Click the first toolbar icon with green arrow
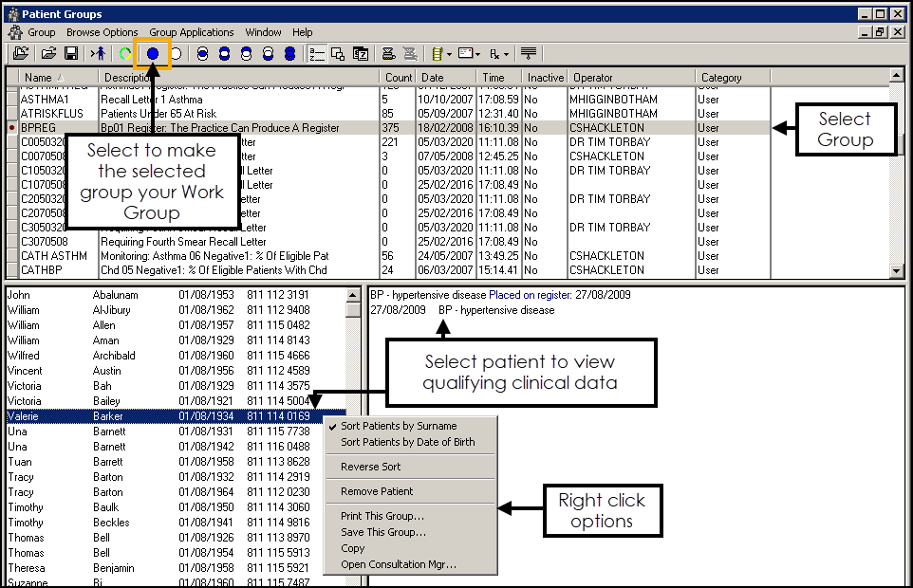Viewport: 913px width, 588px height. (x=19, y=54)
